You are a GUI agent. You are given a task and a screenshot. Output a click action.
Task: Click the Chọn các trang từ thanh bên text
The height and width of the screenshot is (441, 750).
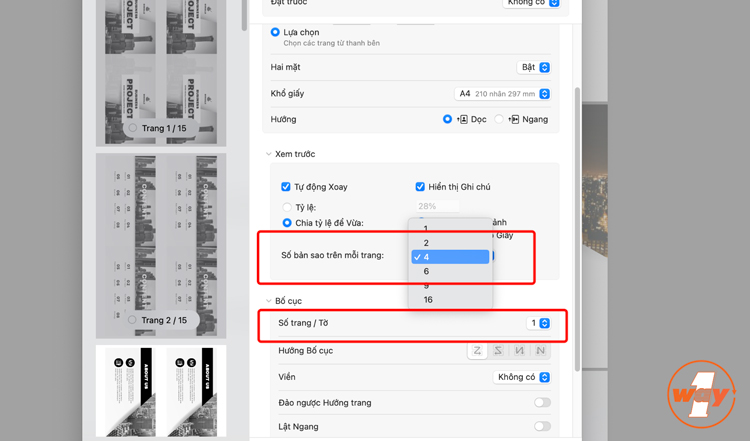coord(331,43)
